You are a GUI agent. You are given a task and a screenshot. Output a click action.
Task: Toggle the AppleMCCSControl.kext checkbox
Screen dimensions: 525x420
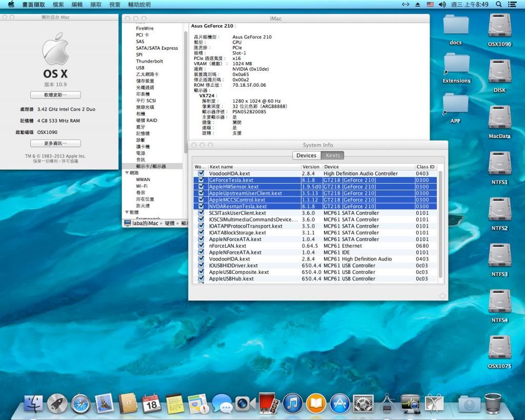[201, 199]
